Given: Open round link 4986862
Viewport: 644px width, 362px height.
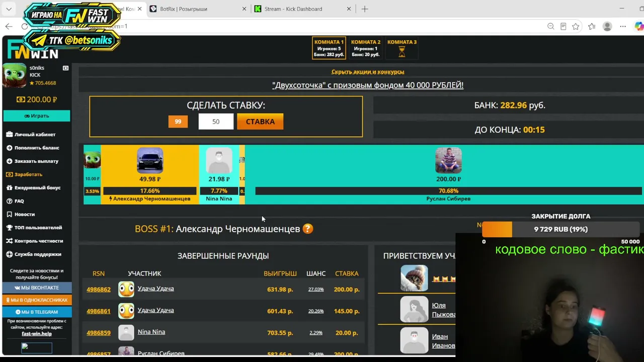Looking at the screenshot, I should [x=99, y=290].
